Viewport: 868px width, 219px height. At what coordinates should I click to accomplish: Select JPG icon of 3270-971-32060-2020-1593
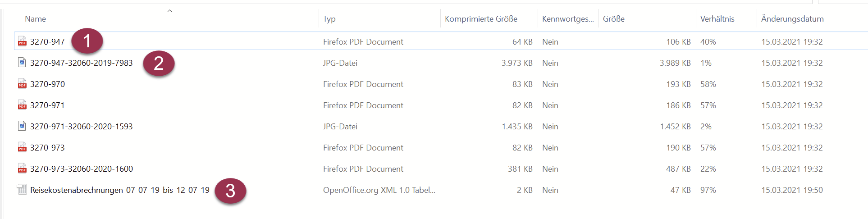22,126
